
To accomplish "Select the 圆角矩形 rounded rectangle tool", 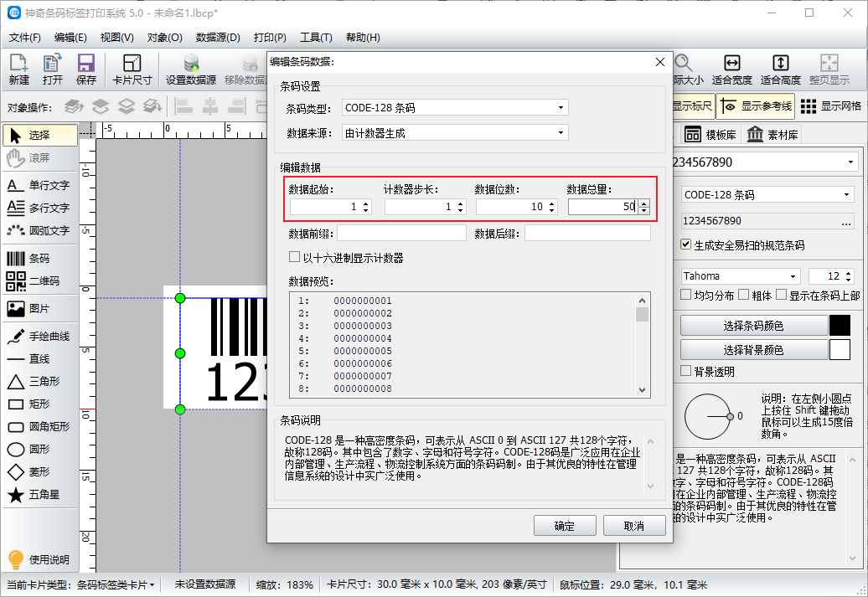I will pos(40,427).
